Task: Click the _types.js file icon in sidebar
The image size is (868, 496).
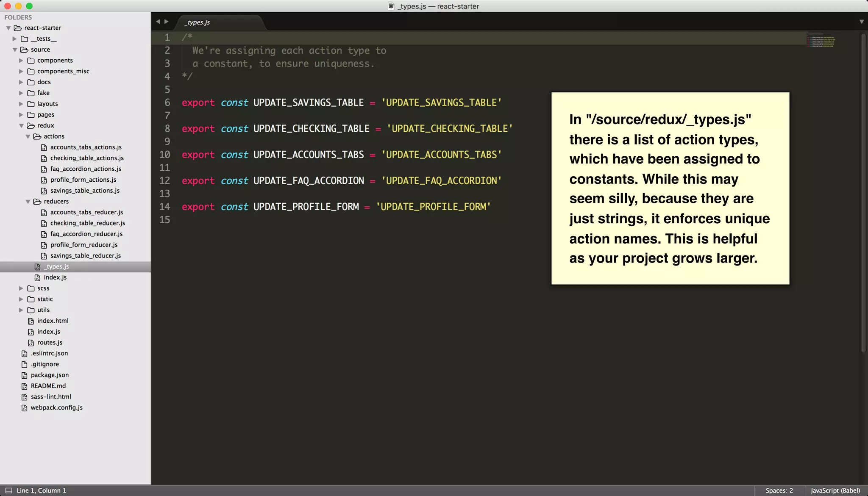Action: pyautogui.click(x=37, y=267)
